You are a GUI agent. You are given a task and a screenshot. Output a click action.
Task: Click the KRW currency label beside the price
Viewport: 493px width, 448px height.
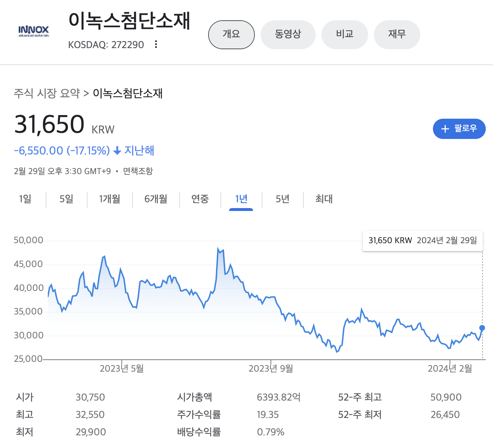pos(103,130)
